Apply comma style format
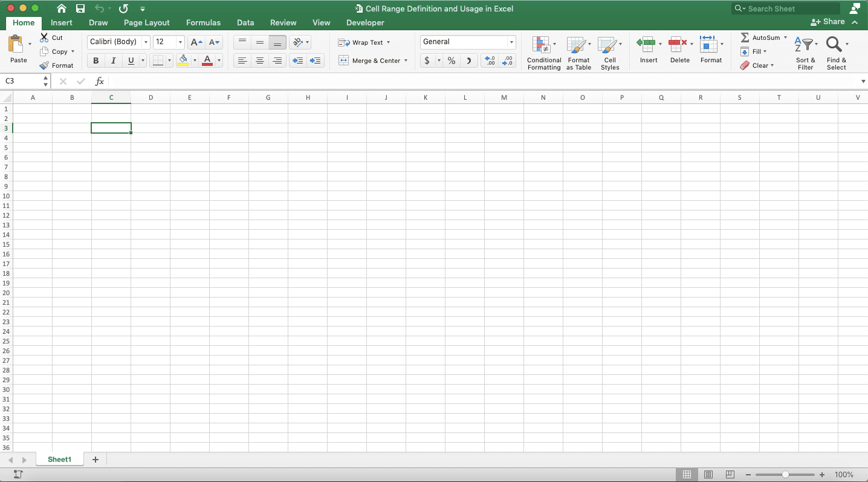The height and width of the screenshot is (482, 868). (x=469, y=60)
